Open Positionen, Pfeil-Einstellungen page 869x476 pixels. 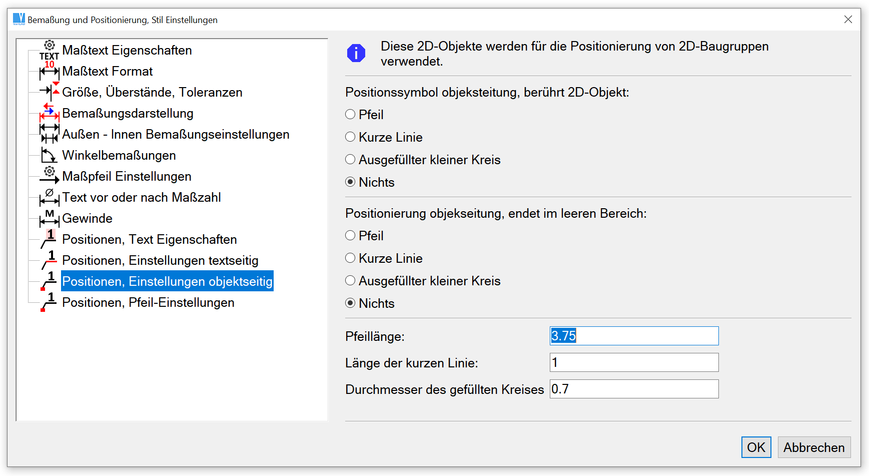[x=148, y=302]
